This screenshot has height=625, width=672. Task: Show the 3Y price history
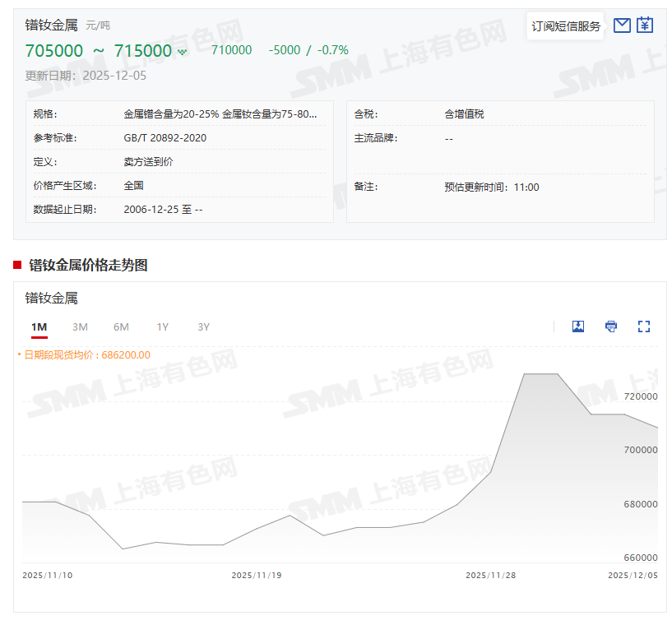pos(203,327)
